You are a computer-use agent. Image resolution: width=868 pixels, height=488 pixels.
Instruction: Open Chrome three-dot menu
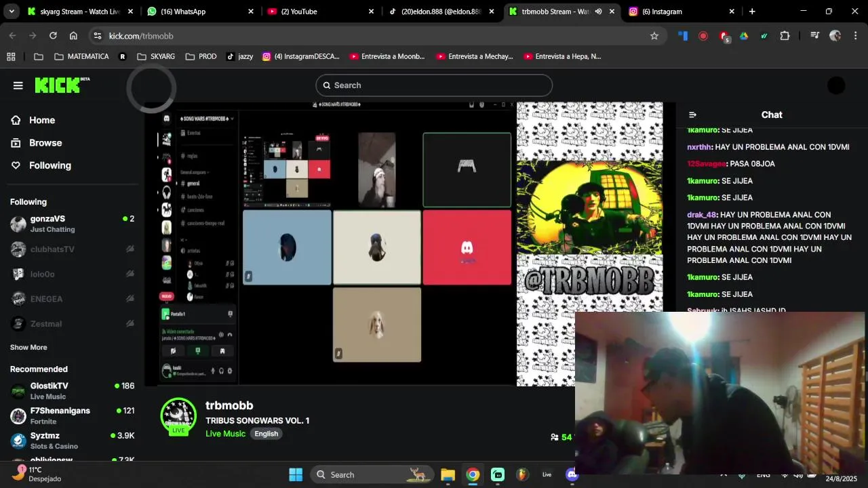point(856,36)
